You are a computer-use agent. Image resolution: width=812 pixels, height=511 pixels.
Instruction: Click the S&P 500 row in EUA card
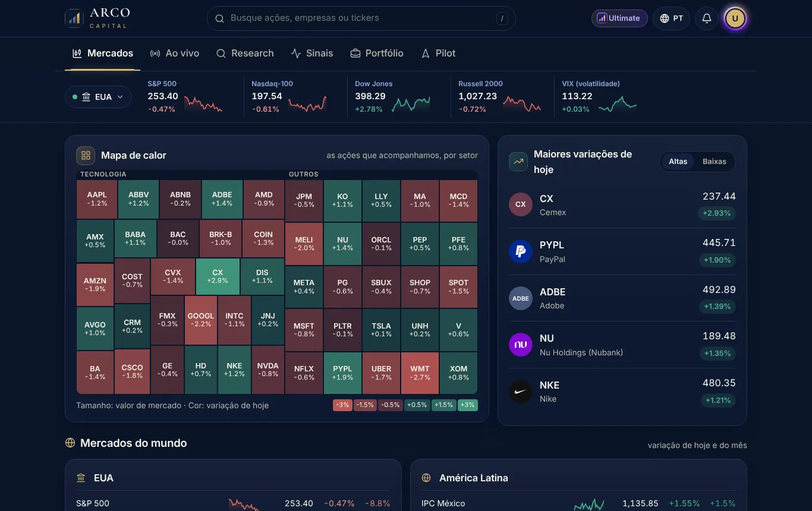pos(233,503)
